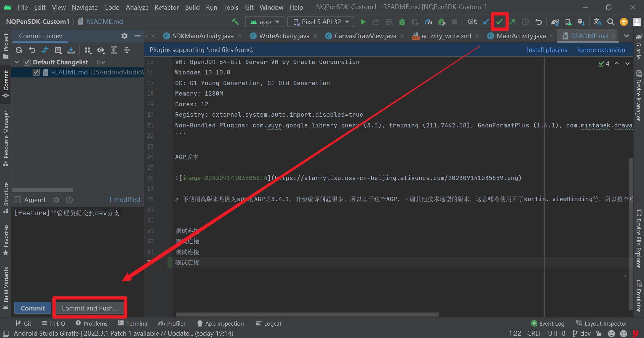Open Commit panel settings gear icon

(124, 36)
